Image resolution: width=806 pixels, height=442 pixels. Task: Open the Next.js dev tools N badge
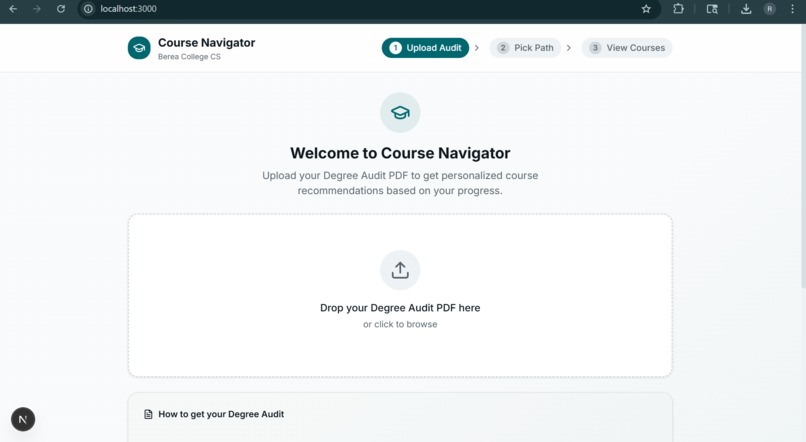(23, 419)
